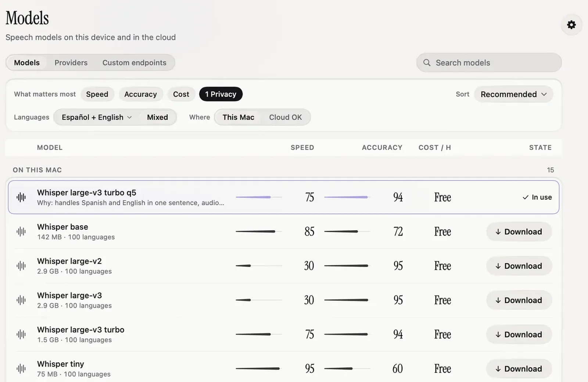Click the Whisper large-v2 model name

pos(69,261)
